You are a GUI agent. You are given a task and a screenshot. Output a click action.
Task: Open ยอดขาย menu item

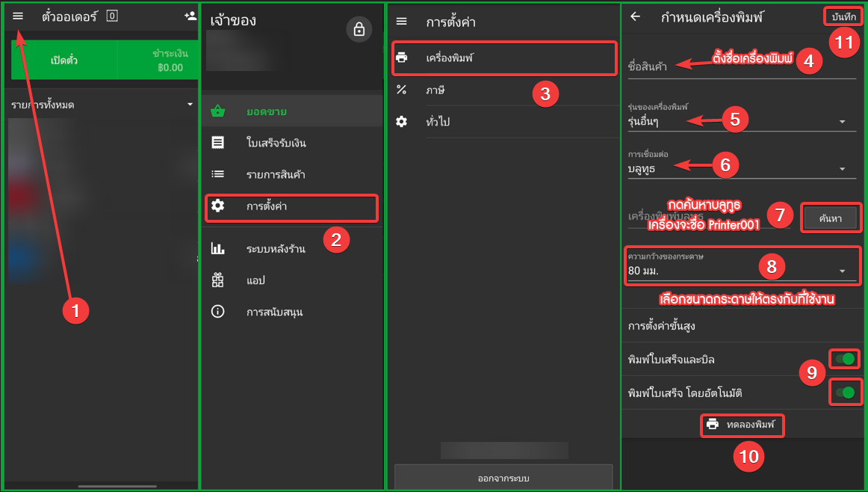click(x=292, y=111)
